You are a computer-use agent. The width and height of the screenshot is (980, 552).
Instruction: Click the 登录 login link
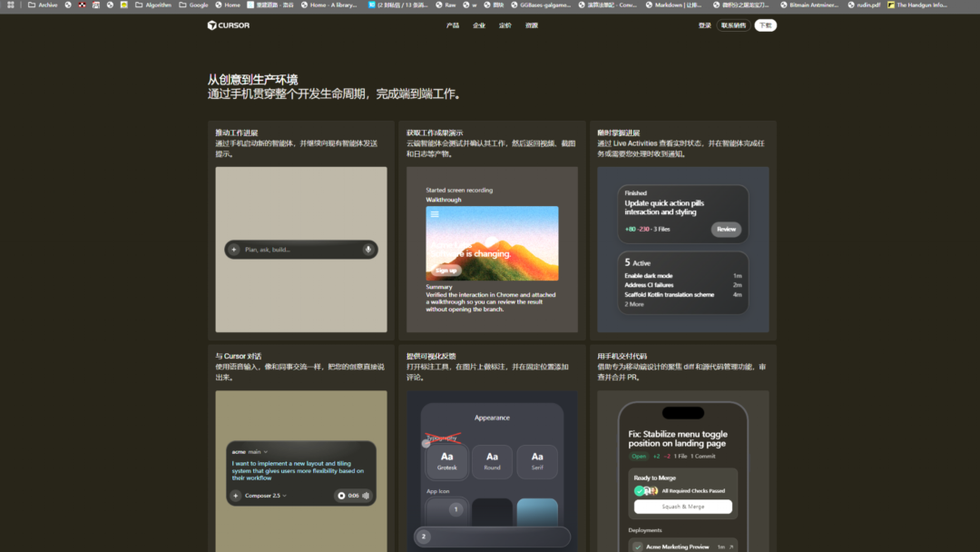(x=704, y=25)
